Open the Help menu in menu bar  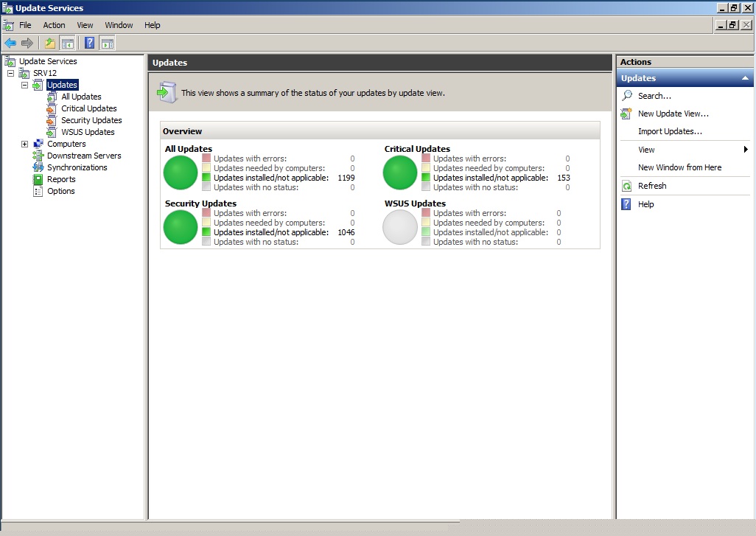153,25
